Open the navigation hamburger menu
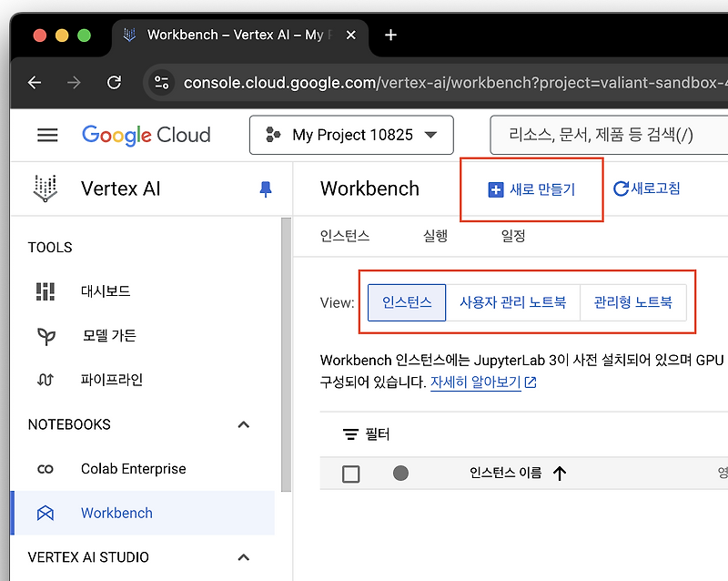Screen dimensions: 728x581 (x=47, y=135)
